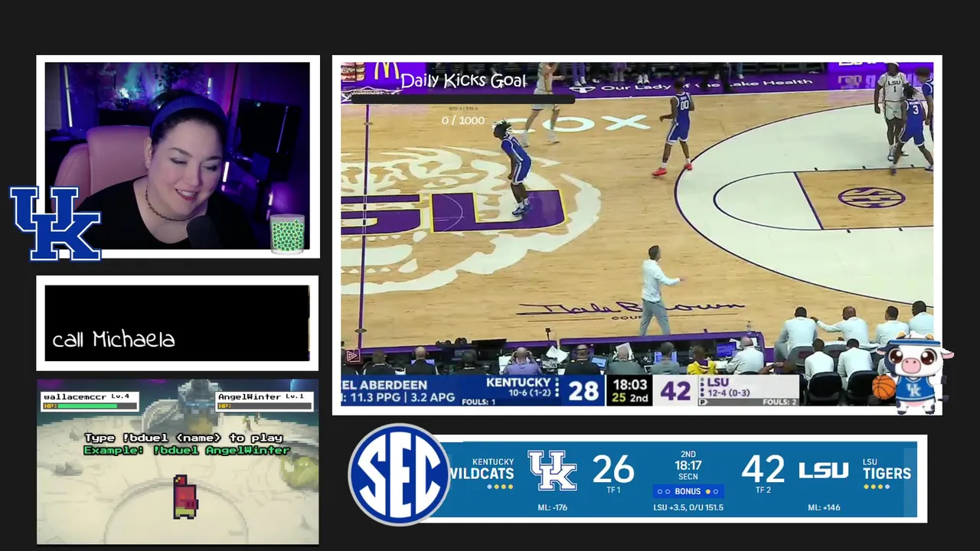
Task: Click the UK logo in the scoreboard
Action: 552,471
